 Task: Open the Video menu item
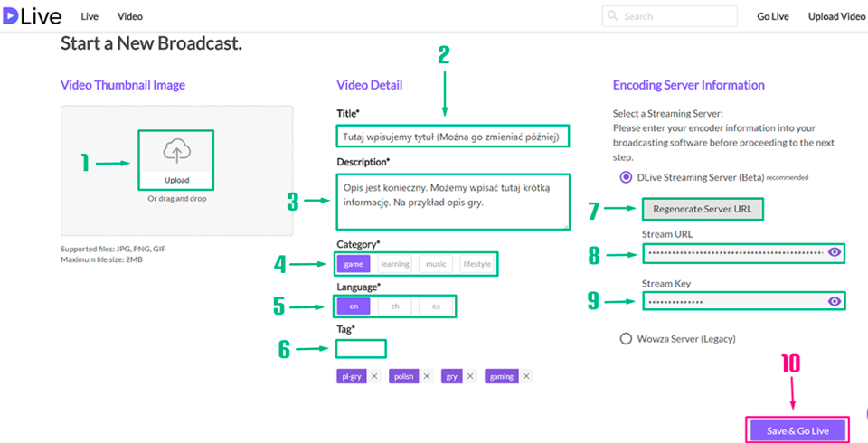[130, 16]
